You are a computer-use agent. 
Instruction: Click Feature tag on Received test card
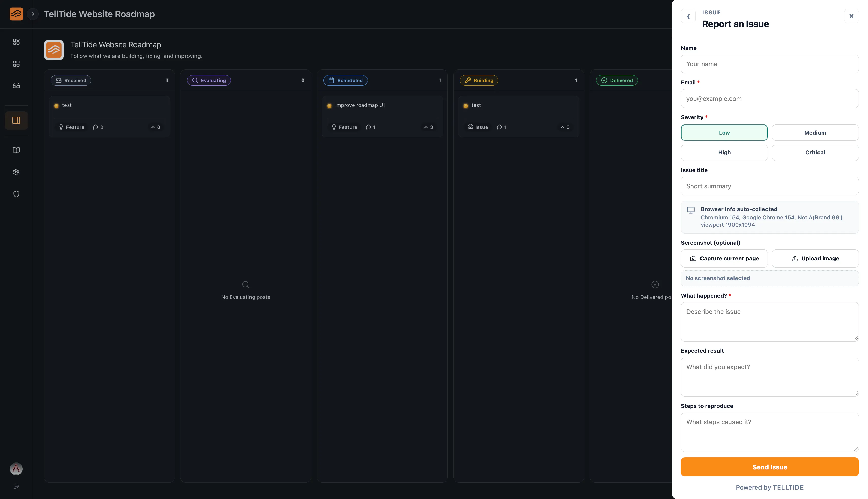pyautogui.click(x=72, y=127)
